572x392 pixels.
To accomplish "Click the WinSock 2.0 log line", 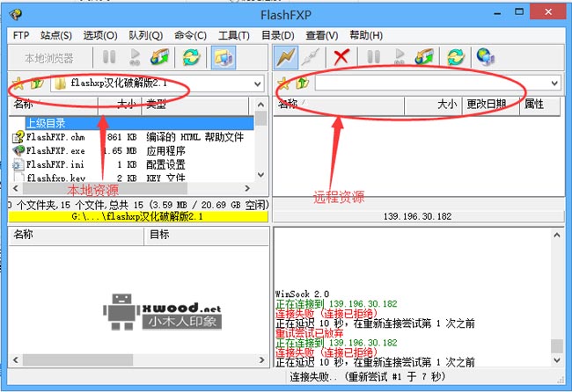I will [x=302, y=294].
